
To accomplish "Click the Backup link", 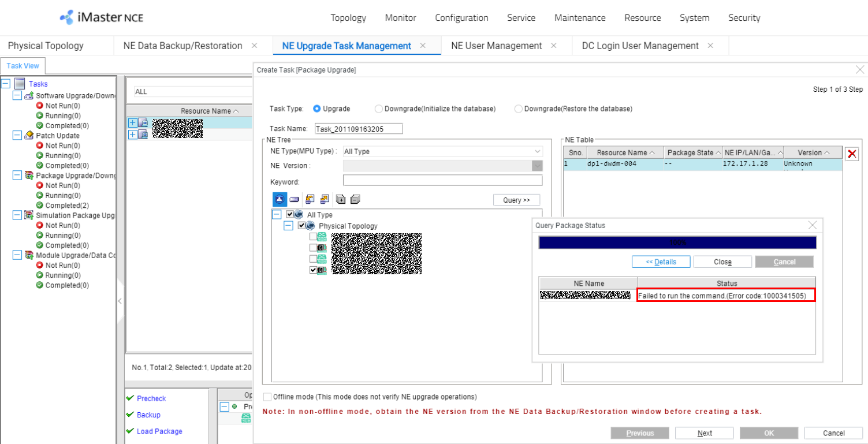I will click(x=148, y=415).
